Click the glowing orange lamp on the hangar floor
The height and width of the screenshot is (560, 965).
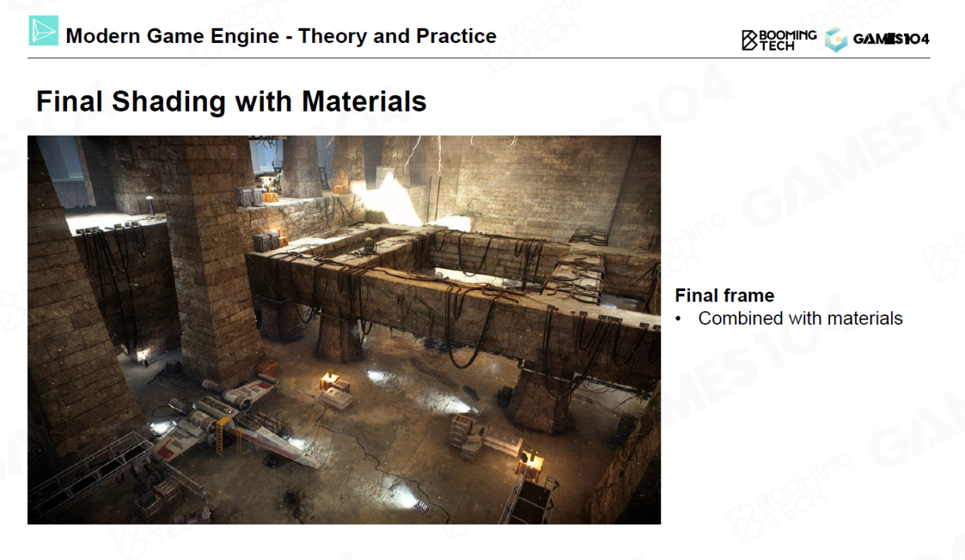(x=329, y=381)
